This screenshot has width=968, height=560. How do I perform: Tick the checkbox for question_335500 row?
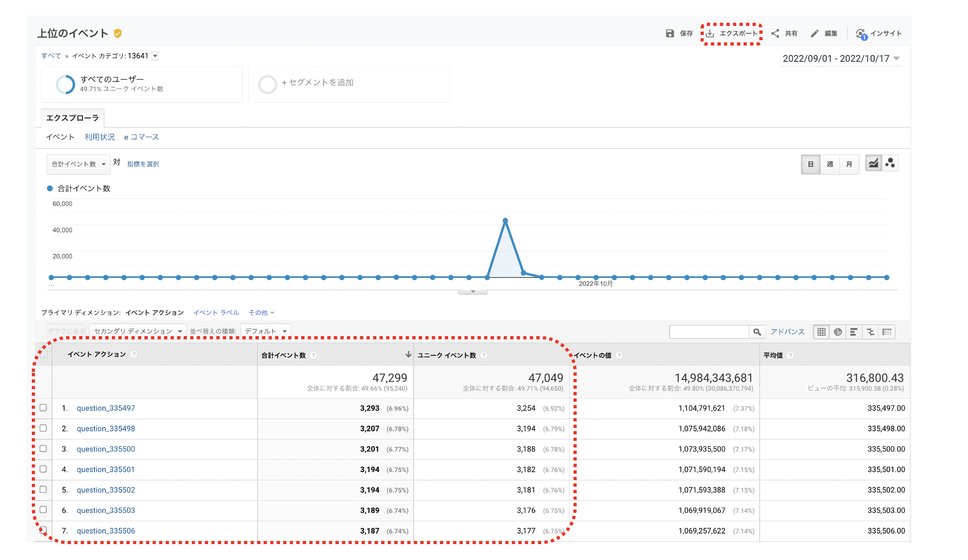(x=43, y=448)
